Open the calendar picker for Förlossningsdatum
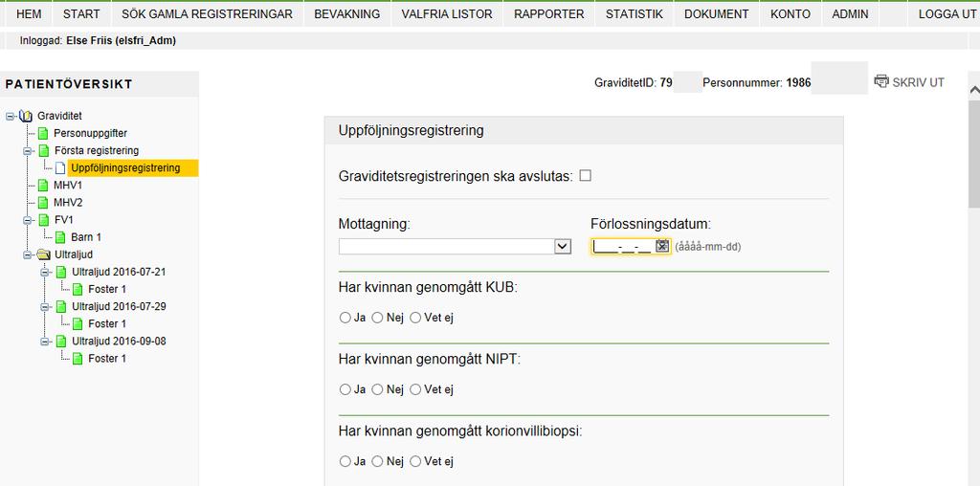The image size is (980, 486). [662, 247]
